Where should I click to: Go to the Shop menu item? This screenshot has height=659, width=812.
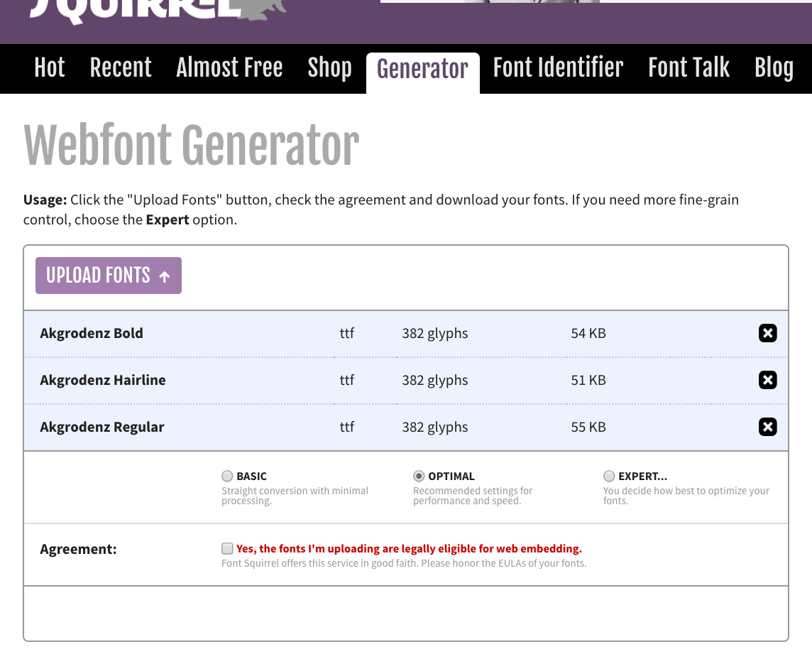329,68
